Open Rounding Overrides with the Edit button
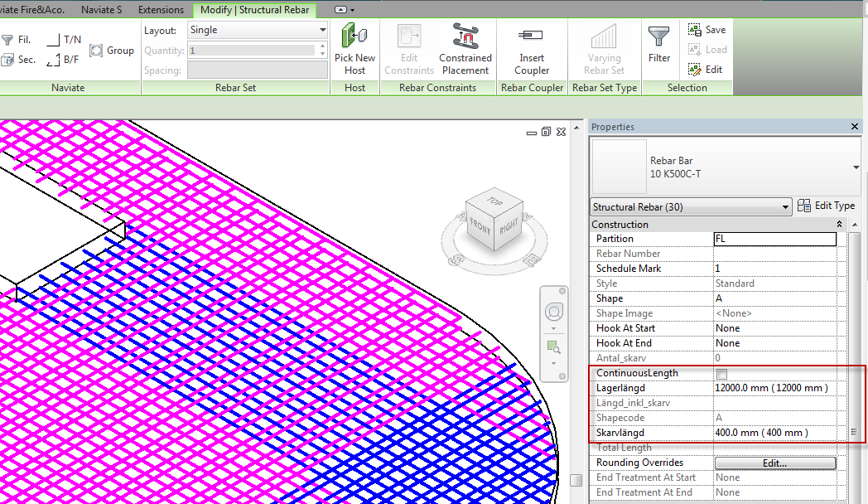 tap(774, 463)
